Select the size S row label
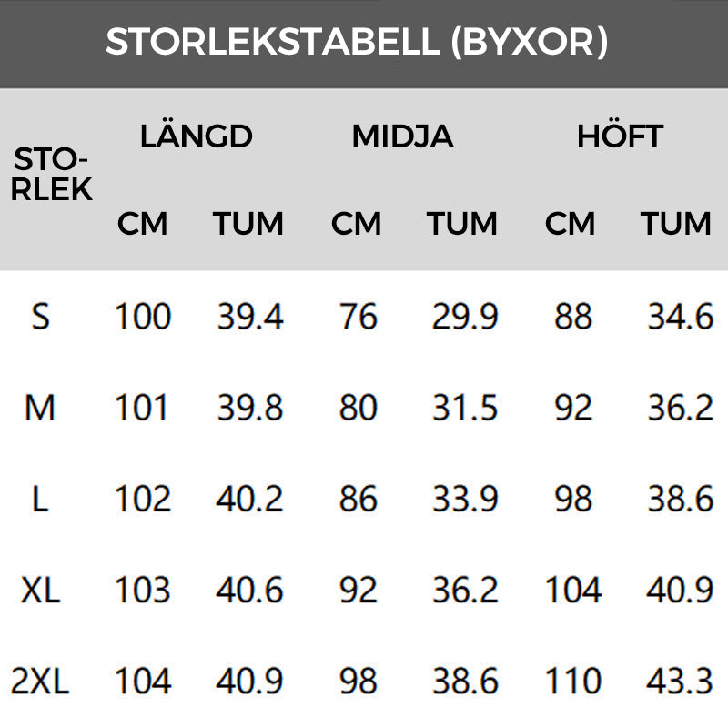 click(x=40, y=317)
